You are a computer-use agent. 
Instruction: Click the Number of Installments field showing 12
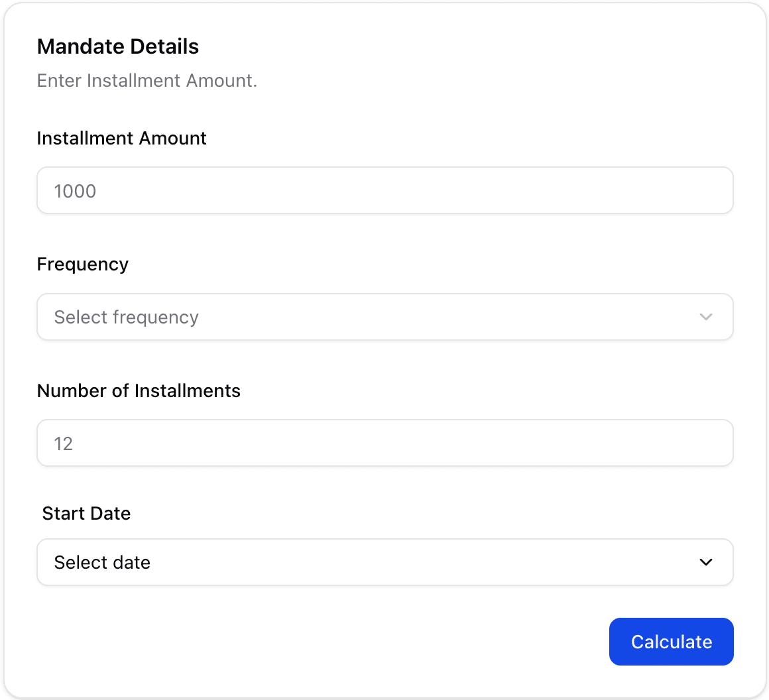pyautogui.click(x=384, y=443)
